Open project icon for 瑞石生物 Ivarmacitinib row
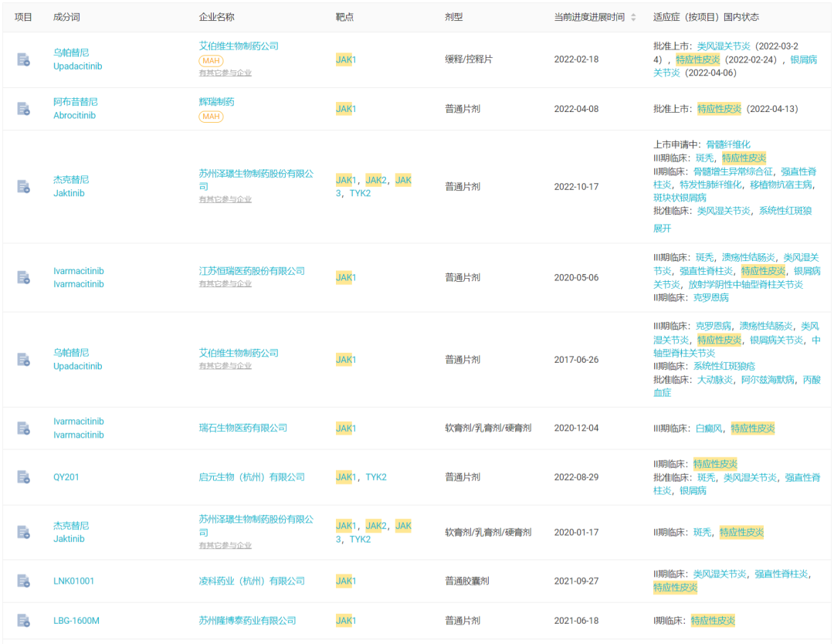Screen dimensions: 834x644 click(x=23, y=428)
